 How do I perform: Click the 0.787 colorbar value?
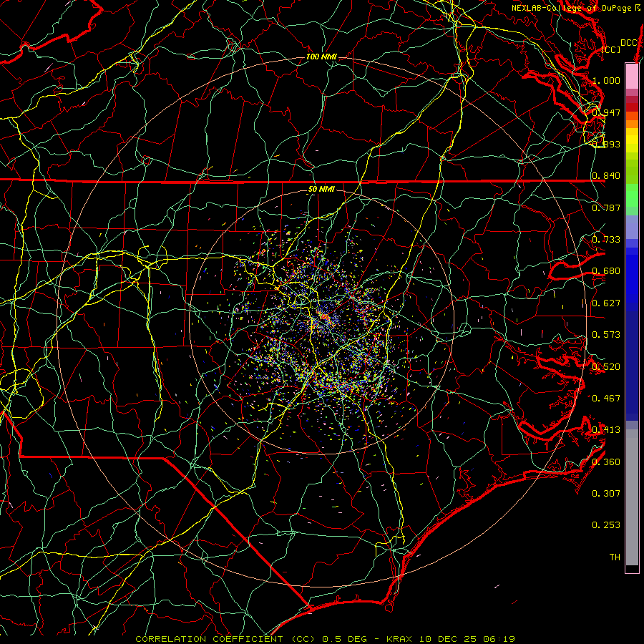[x=606, y=208]
